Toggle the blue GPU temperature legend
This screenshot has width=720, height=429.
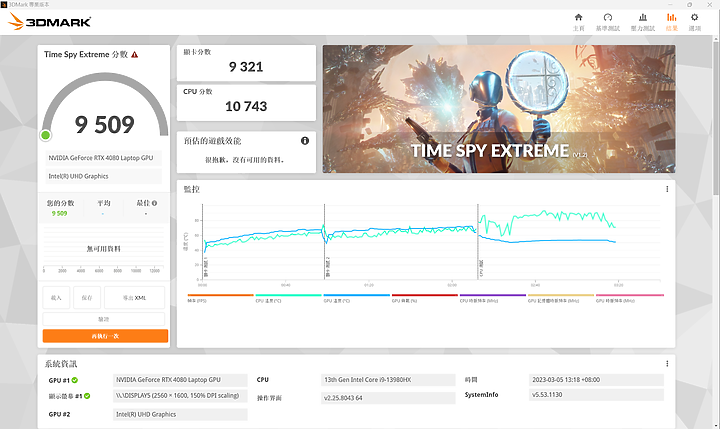pyautogui.click(x=356, y=298)
